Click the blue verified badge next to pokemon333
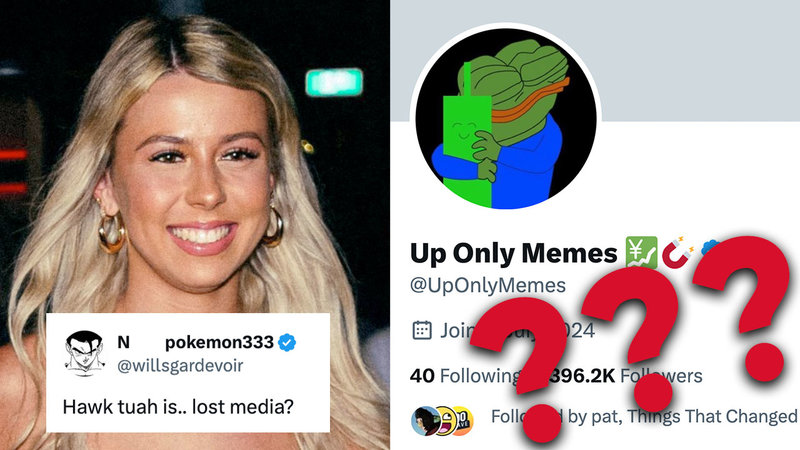This screenshot has width=800, height=450. 287,342
